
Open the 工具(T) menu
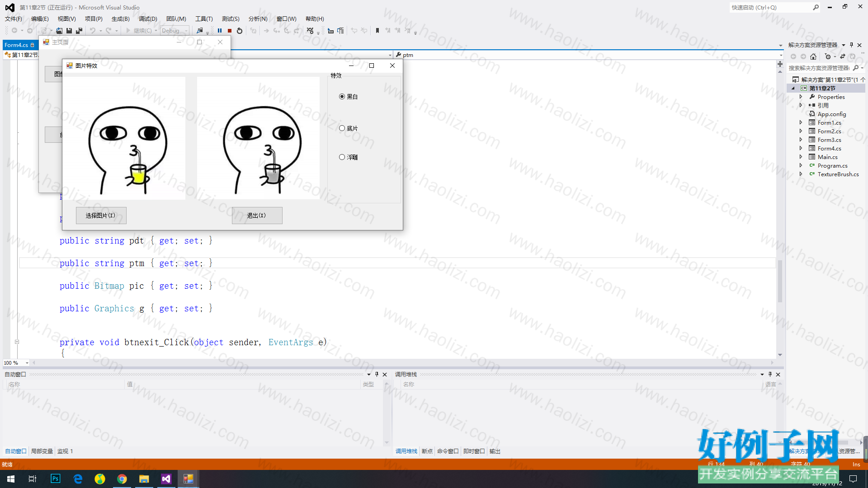tap(204, 19)
